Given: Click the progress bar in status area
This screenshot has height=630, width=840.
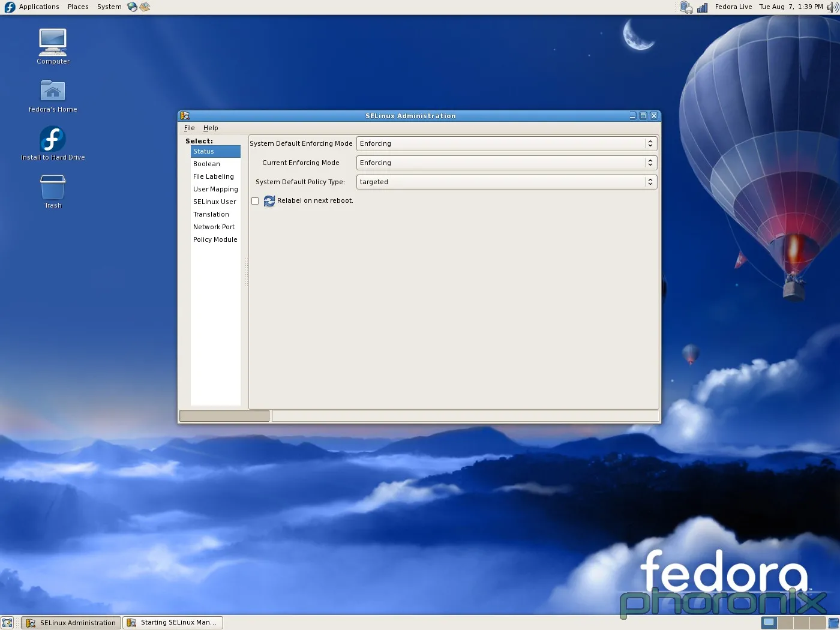Looking at the screenshot, I should 224,416.
